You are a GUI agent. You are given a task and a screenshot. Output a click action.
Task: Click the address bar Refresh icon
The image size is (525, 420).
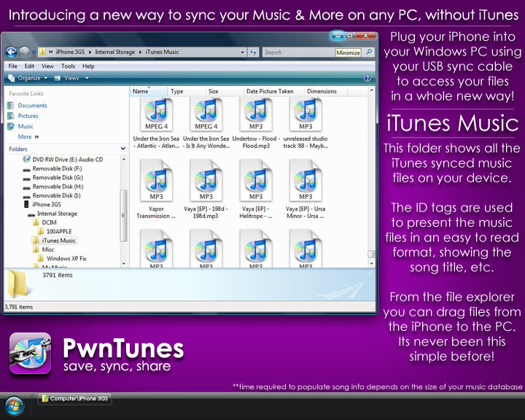(253, 52)
